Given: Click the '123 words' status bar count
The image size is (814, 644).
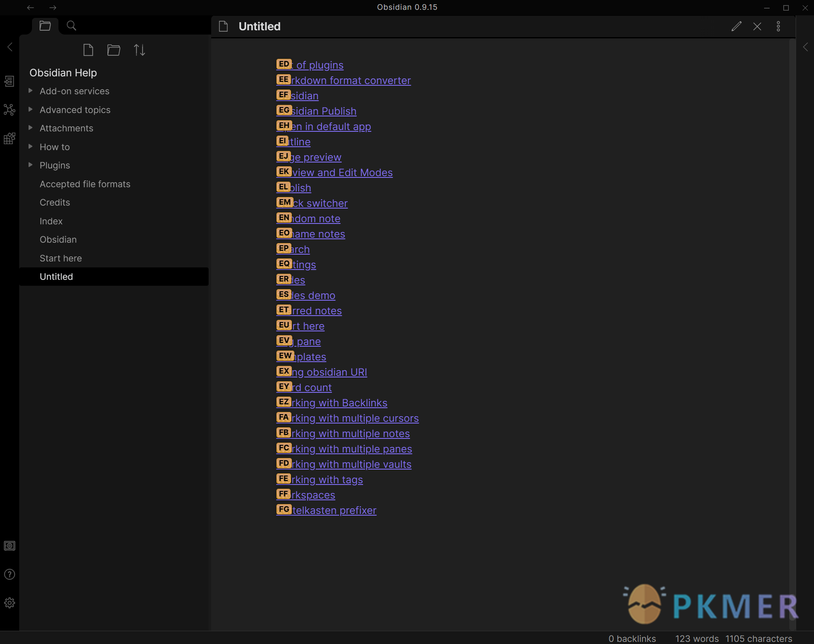Looking at the screenshot, I should (x=697, y=638).
